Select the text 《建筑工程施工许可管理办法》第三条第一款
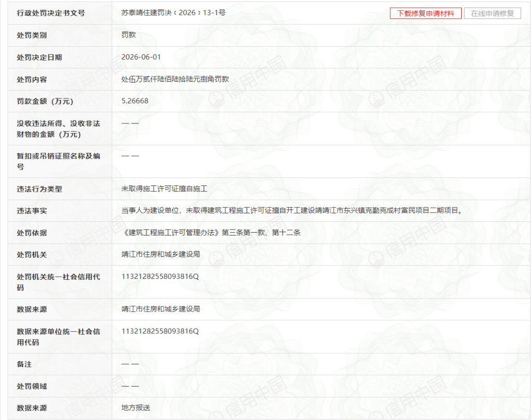This screenshot has width=531, height=420. (193, 232)
